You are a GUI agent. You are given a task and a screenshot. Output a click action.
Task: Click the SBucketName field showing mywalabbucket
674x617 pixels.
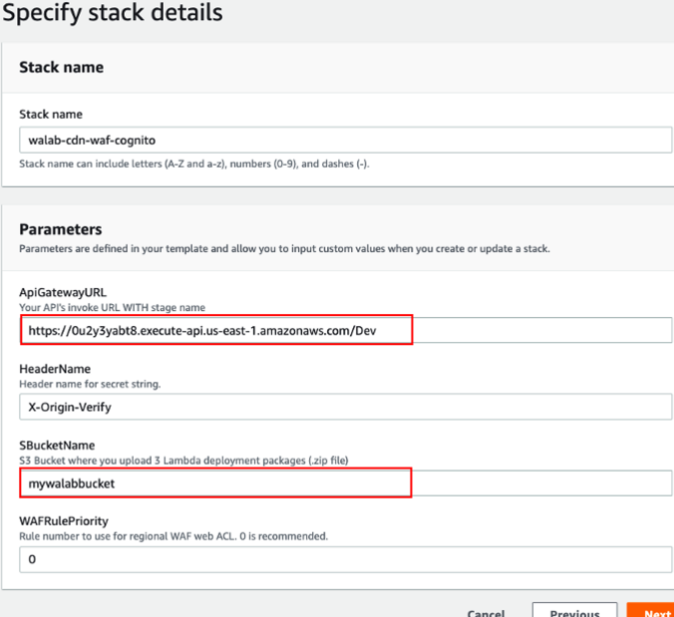pos(345,483)
